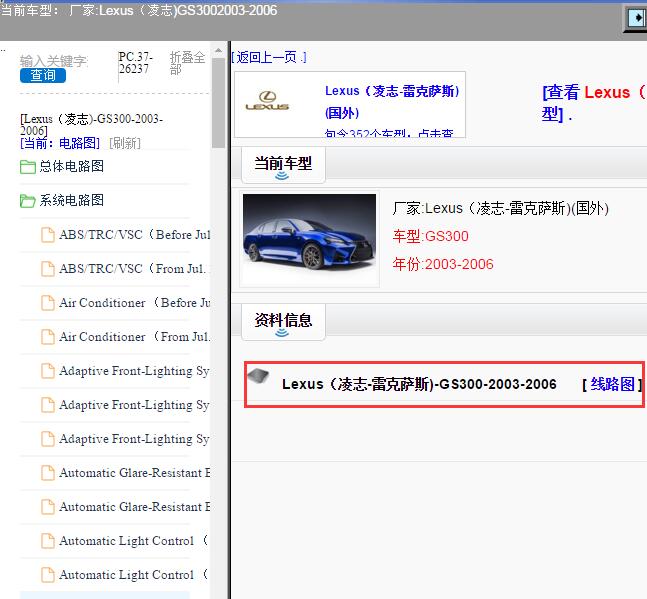Click document icon of first Automatic Light Control
The width and height of the screenshot is (647, 599).
[48, 541]
